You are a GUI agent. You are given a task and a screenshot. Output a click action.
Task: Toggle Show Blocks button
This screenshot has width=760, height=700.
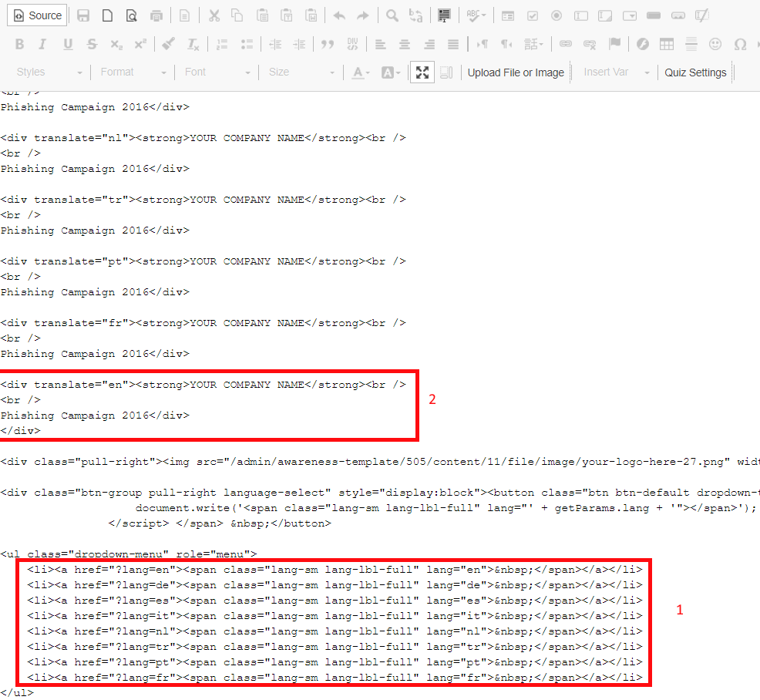pos(446,72)
